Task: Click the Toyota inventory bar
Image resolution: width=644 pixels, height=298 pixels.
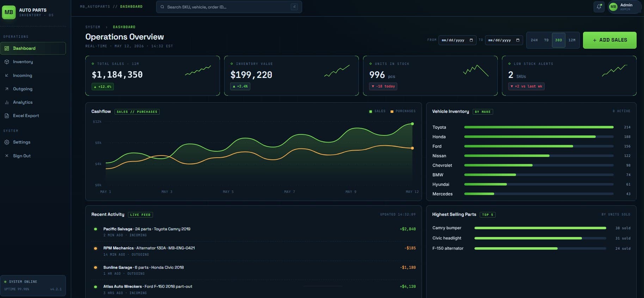Action: pos(539,127)
